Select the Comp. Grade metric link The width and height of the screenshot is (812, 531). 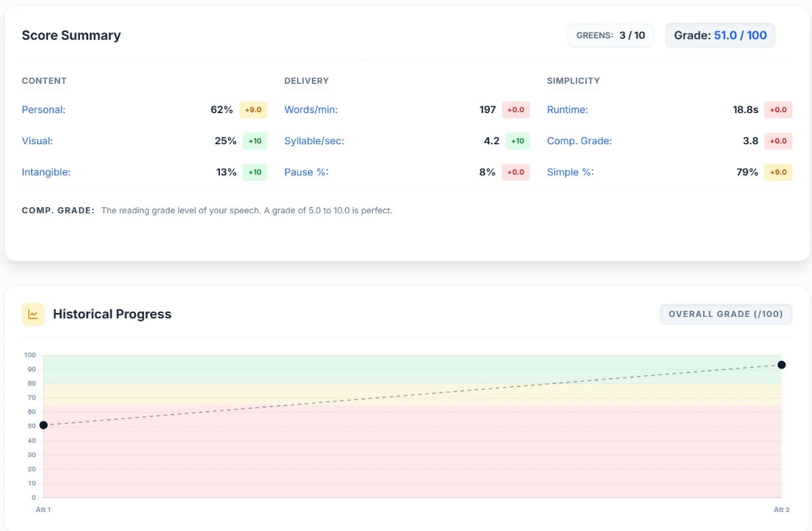tap(579, 141)
